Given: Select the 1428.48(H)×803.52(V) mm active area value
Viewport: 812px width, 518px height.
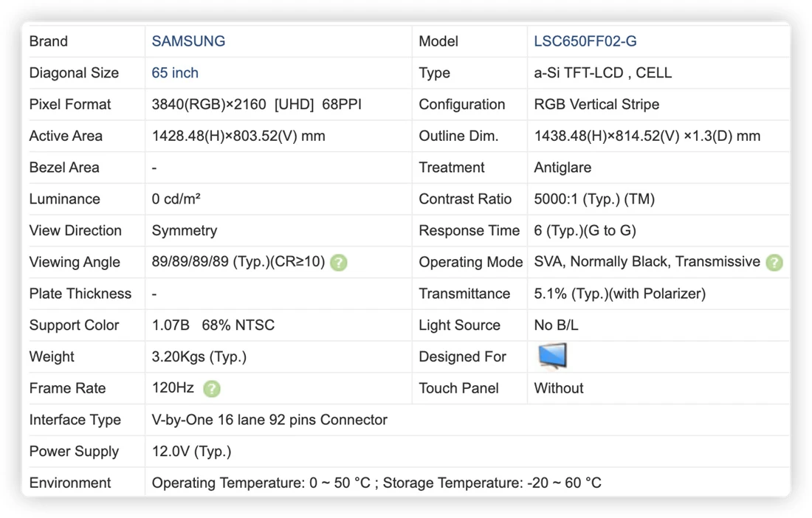Looking at the screenshot, I should 238,136.
